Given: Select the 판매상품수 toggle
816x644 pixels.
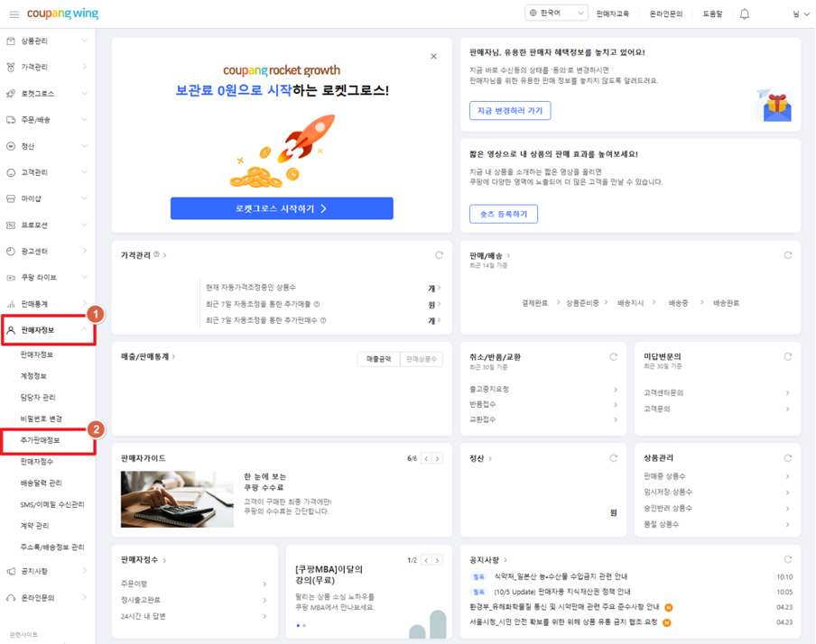Looking at the screenshot, I should click(422, 359).
